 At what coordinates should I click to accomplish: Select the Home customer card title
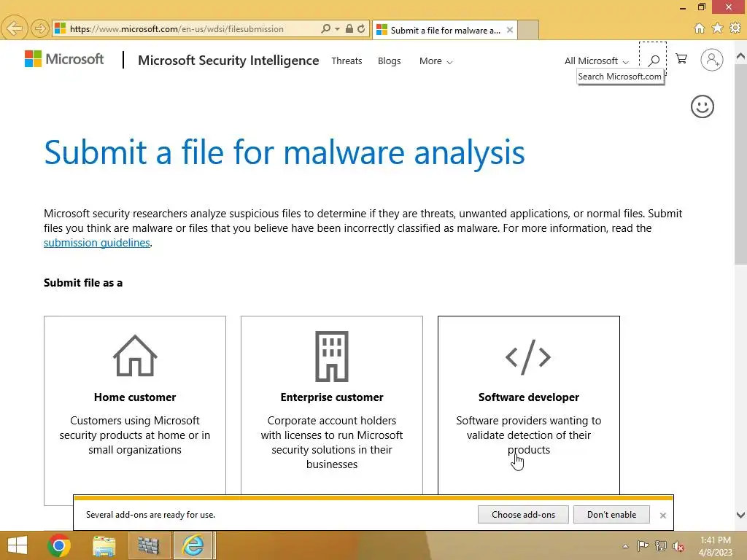[135, 397]
